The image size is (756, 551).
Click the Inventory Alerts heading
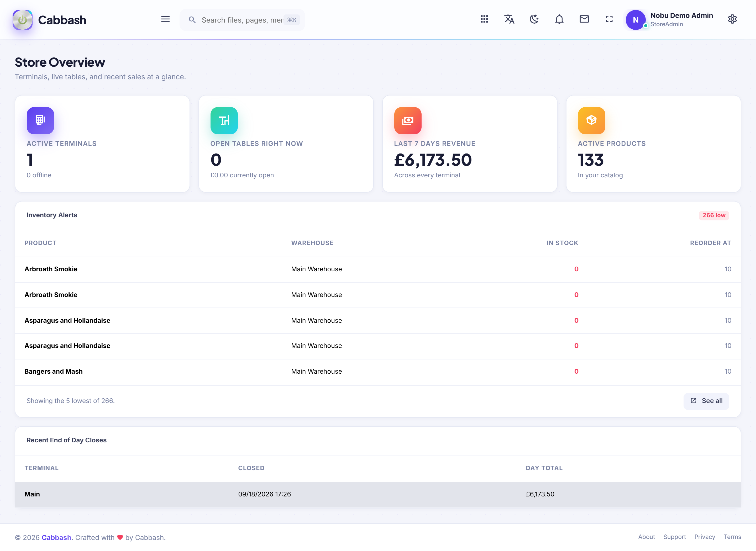coord(52,215)
